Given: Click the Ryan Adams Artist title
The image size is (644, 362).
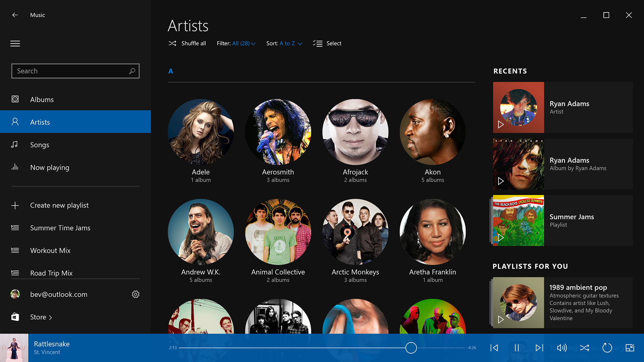Looking at the screenshot, I should tap(569, 104).
